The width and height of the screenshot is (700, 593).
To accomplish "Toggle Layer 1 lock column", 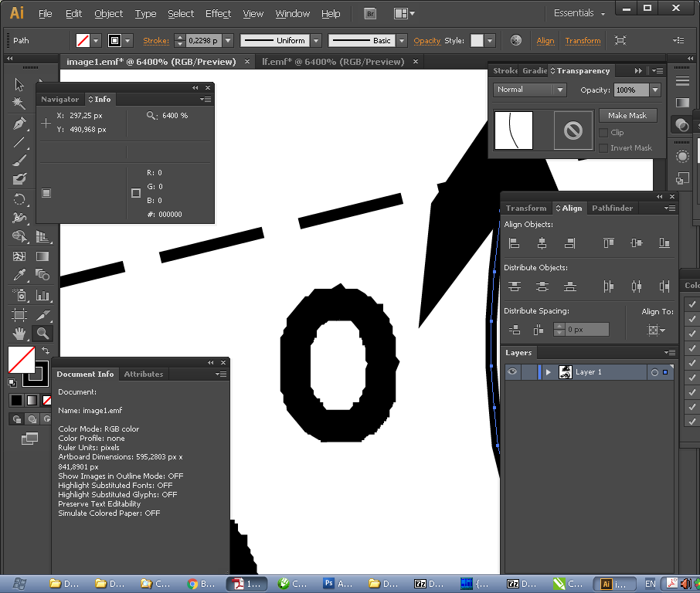I will click(x=529, y=372).
